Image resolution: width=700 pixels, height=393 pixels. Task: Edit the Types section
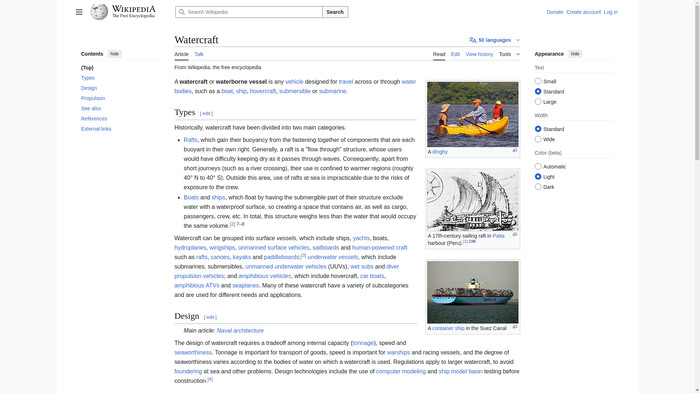pyautogui.click(x=206, y=113)
